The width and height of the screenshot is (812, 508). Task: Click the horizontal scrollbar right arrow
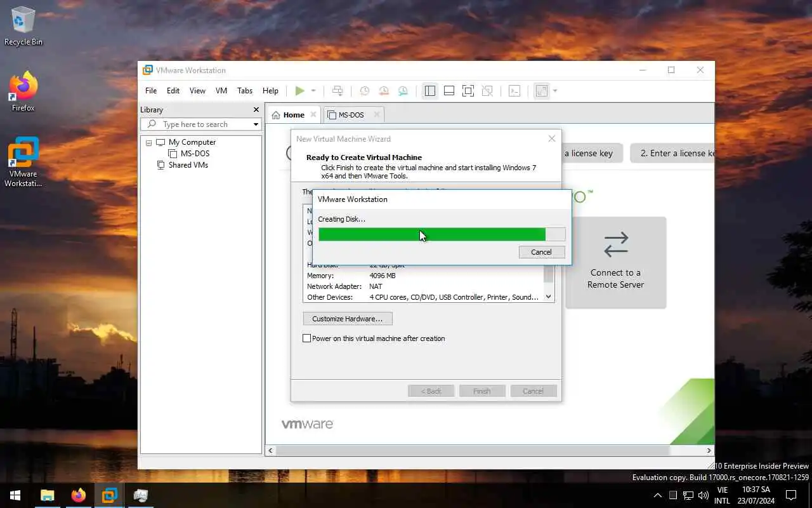coord(709,450)
